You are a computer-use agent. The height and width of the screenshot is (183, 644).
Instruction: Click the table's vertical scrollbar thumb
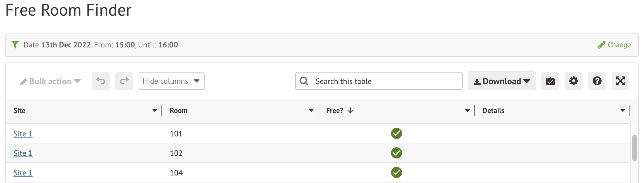635,148
